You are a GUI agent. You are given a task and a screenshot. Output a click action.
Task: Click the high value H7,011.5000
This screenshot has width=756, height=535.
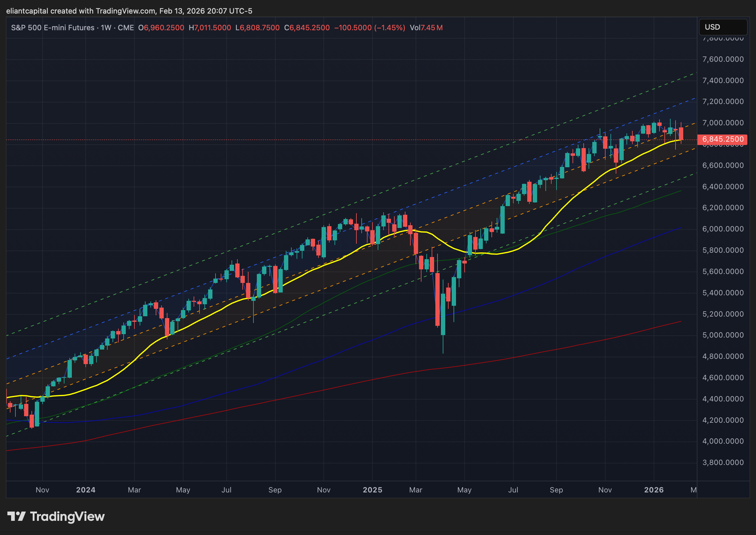(x=210, y=28)
